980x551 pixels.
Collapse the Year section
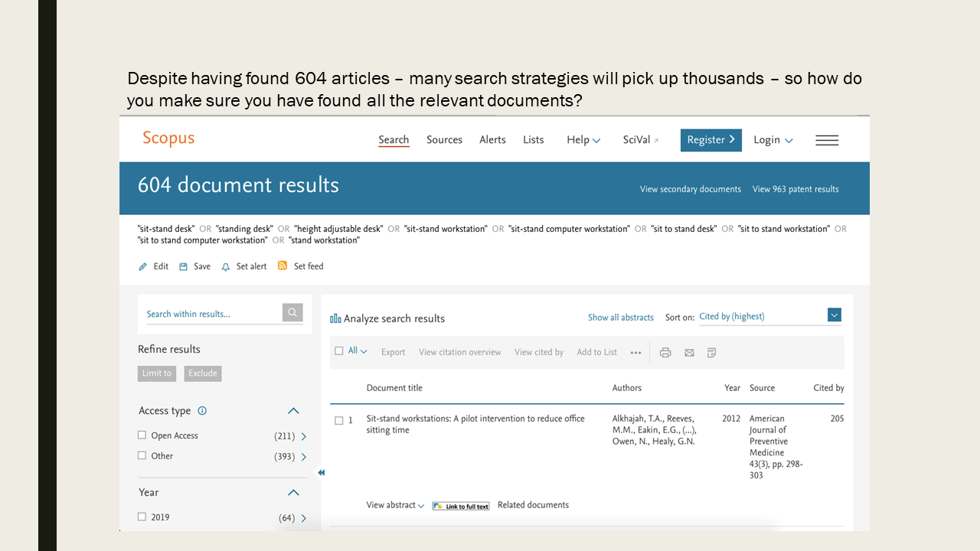[x=293, y=493]
